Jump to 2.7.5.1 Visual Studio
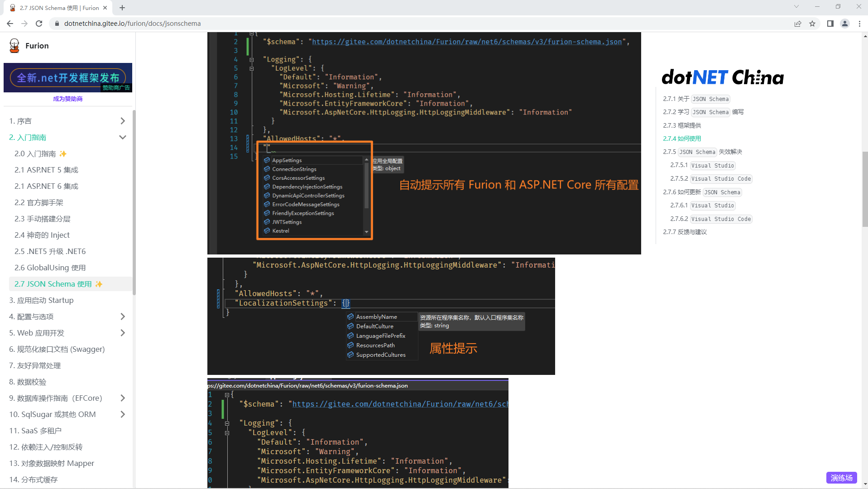This screenshot has height=489, width=868. pos(703,165)
